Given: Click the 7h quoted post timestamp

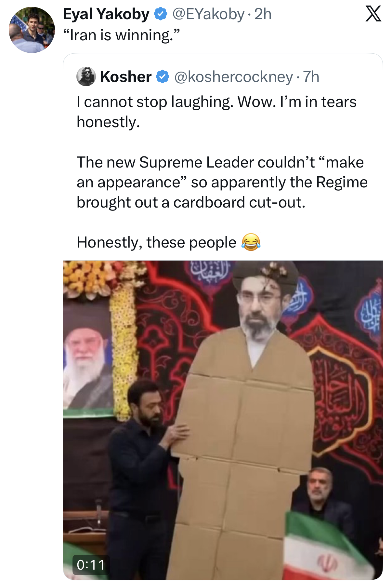Looking at the screenshot, I should (x=311, y=77).
